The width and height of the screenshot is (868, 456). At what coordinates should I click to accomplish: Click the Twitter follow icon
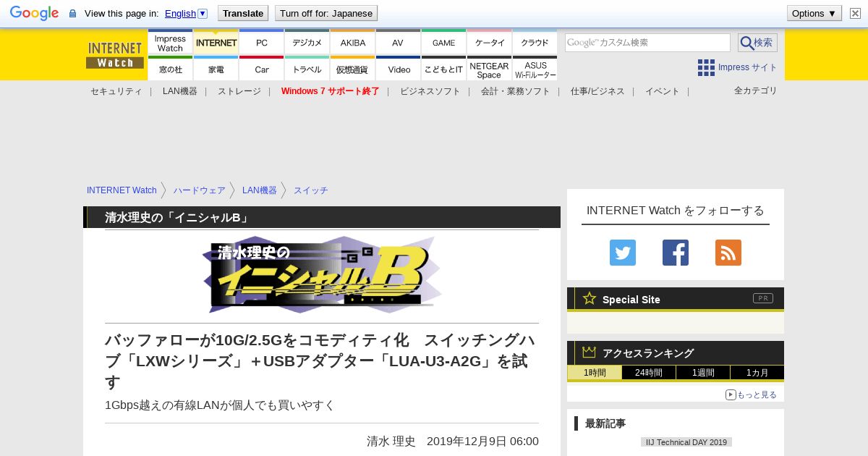(x=623, y=253)
